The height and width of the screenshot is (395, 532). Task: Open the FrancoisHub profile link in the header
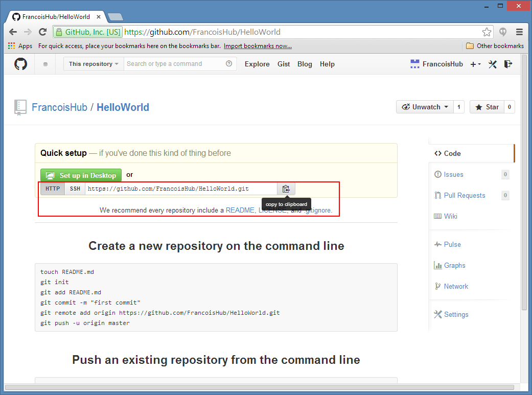click(443, 64)
